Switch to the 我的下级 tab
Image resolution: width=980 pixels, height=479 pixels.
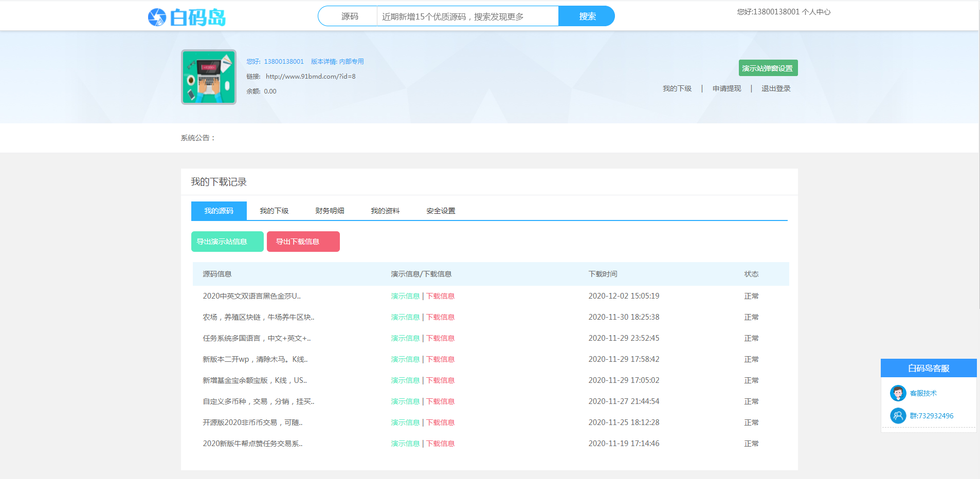[274, 211]
